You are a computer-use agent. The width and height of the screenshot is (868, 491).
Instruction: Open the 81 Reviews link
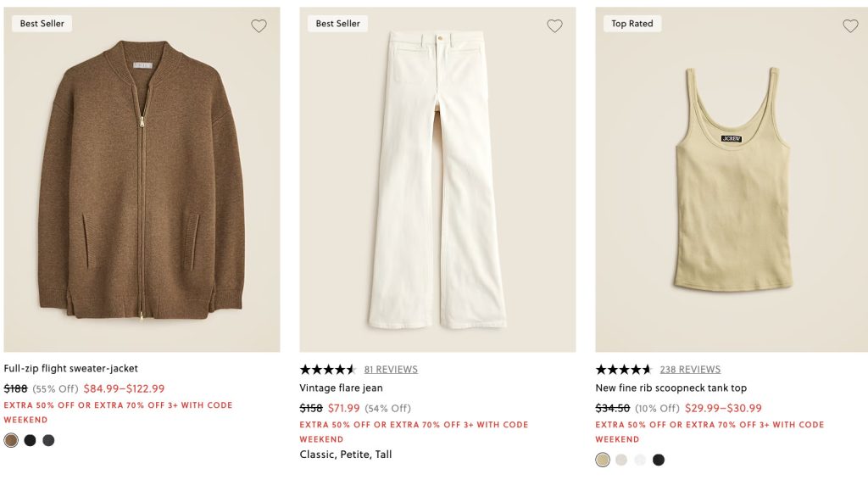tap(391, 370)
